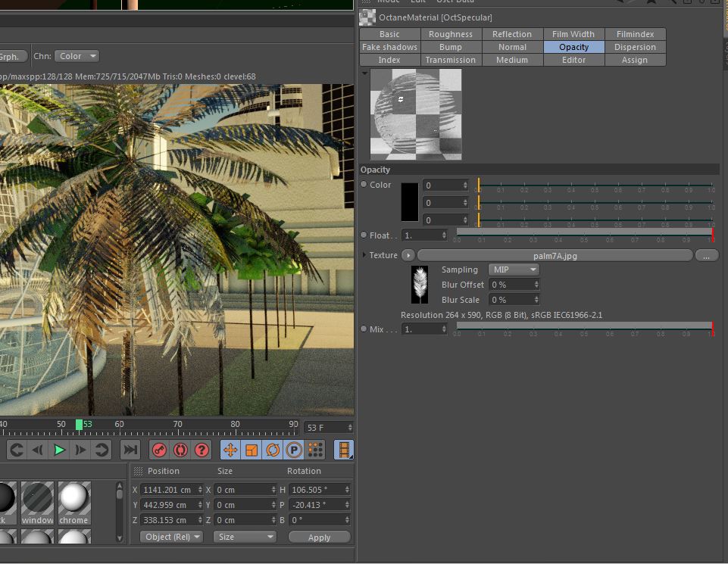Click the OctaneMaterial checker icon
728x564 pixels.
367,17
